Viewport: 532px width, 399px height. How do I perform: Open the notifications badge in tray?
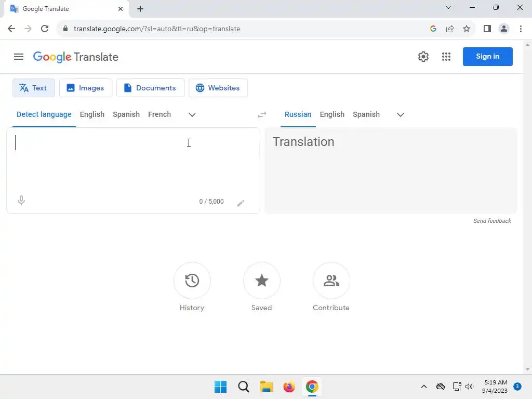(x=517, y=386)
